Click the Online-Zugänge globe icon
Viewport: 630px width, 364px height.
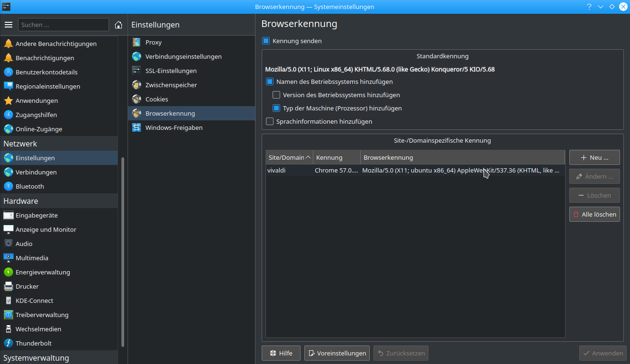(9, 129)
